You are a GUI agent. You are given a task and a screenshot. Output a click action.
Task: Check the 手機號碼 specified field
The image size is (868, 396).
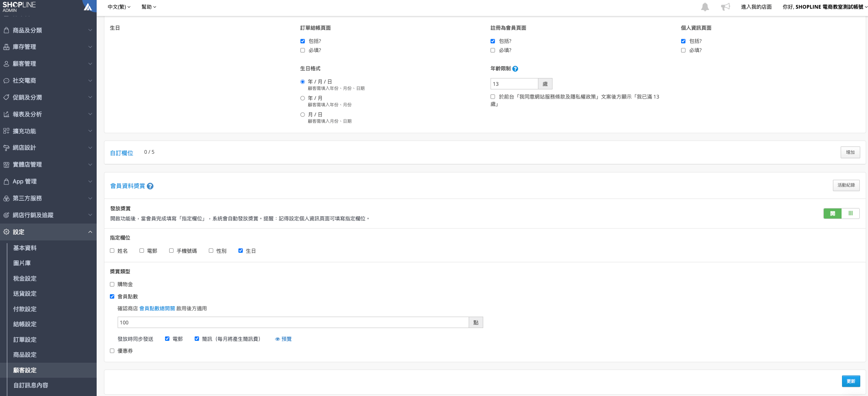pyautogui.click(x=171, y=250)
